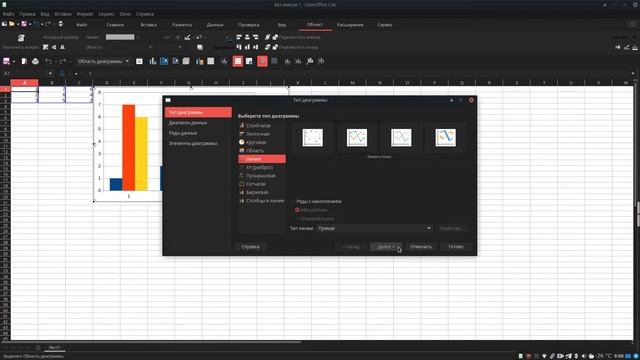Screen dimensions: 640x360
Task: Click column A header
Action: pyautogui.click(x=24, y=83)
